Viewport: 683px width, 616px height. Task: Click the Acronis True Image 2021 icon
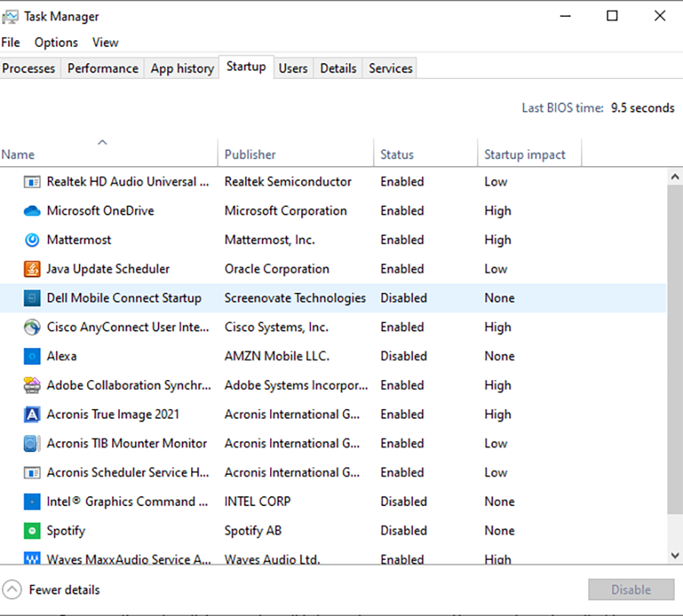[32, 414]
